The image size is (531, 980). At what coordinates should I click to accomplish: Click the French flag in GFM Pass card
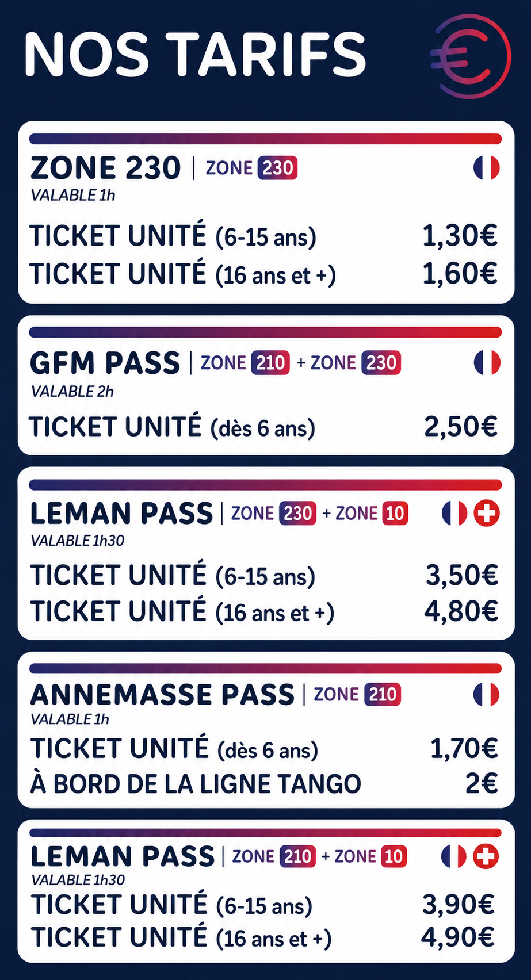pyautogui.click(x=487, y=363)
